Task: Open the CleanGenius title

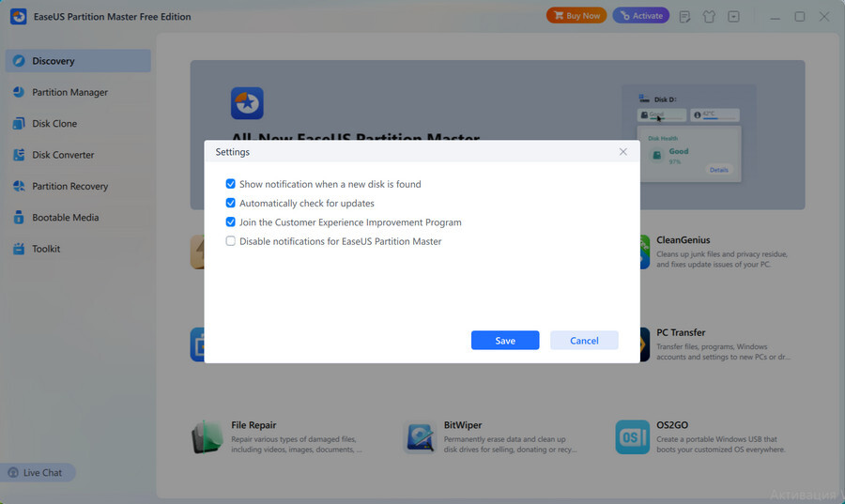Action: coord(683,239)
